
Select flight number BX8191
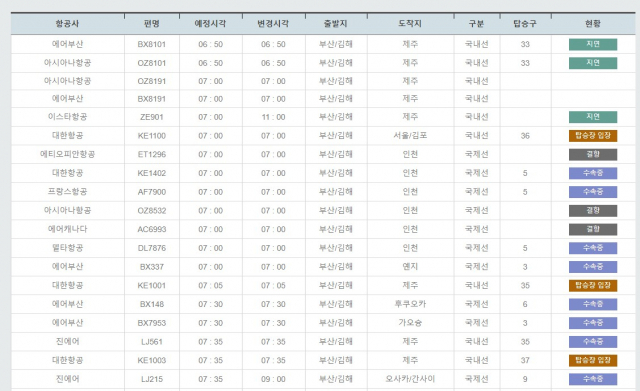[x=152, y=99]
